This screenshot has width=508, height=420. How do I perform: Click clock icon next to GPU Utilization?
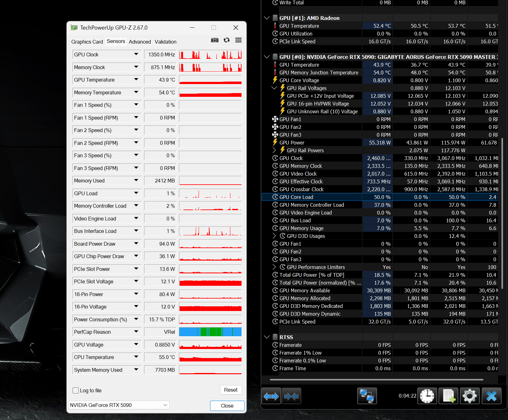(275, 34)
